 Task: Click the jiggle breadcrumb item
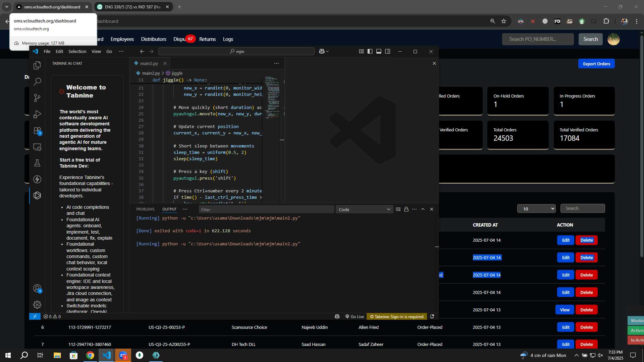(174, 73)
